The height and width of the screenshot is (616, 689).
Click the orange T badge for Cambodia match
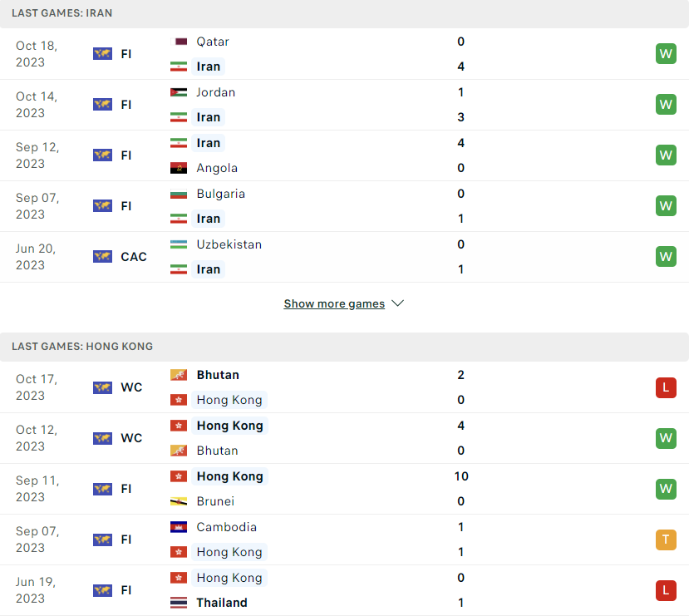(x=666, y=540)
